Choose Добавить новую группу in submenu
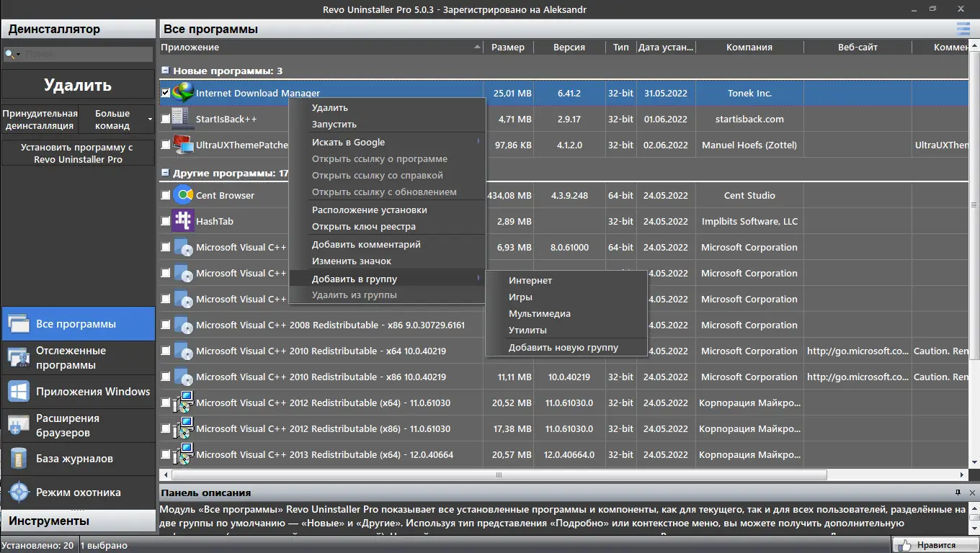Viewport: 980px width, 553px height. click(566, 347)
